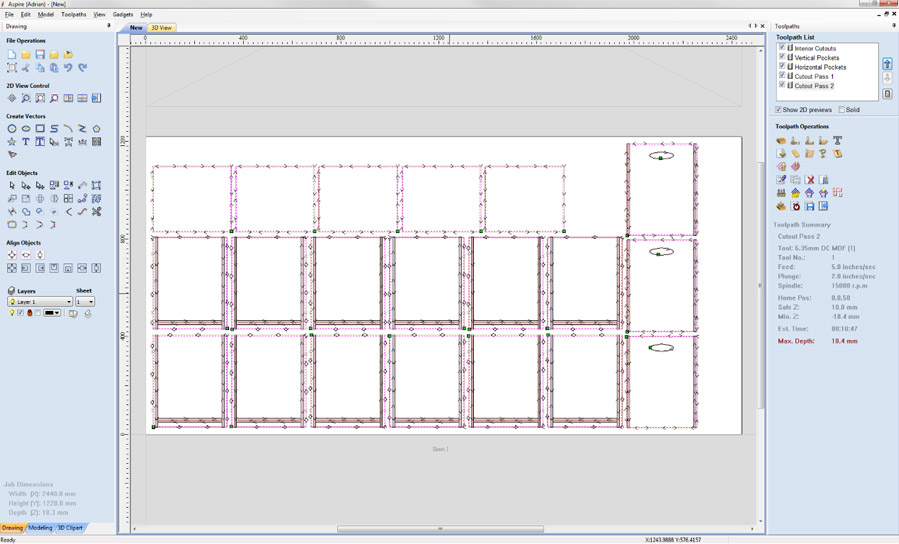Click the Save Toolpath blue floppy icon
899x544 pixels.
pos(809,206)
